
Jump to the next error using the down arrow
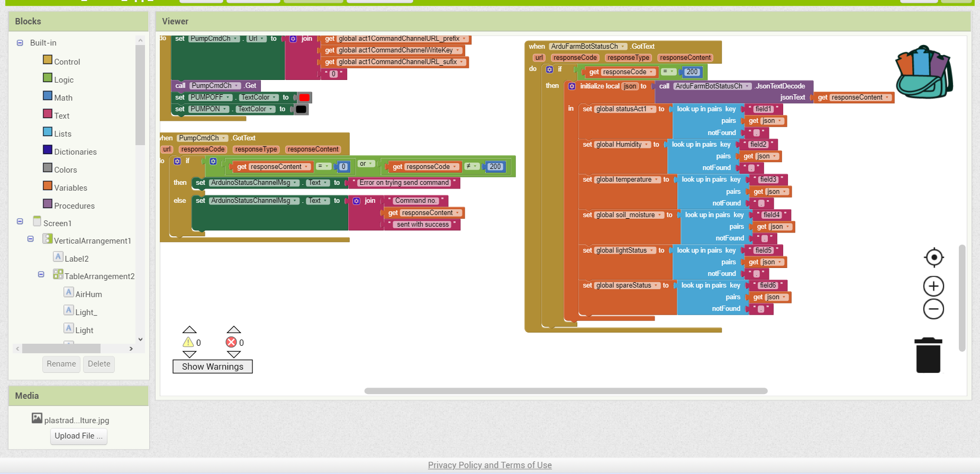(x=234, y=354)
